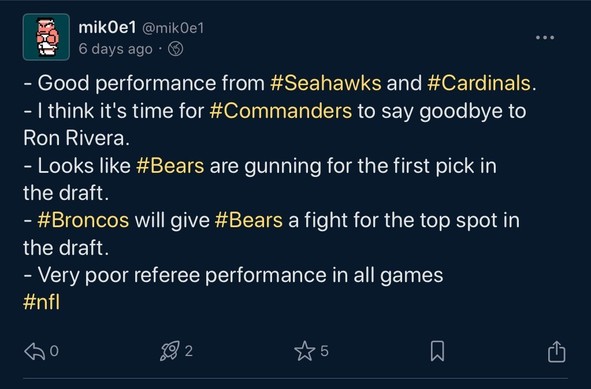Open the mik0e1 display name profile
The width and height of the screenshot is (591, 389).
[107, 28]
